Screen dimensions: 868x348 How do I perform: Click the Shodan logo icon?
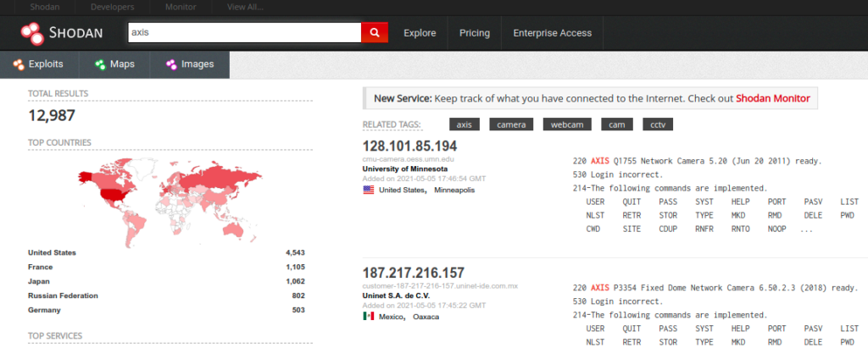coord(32,33)
